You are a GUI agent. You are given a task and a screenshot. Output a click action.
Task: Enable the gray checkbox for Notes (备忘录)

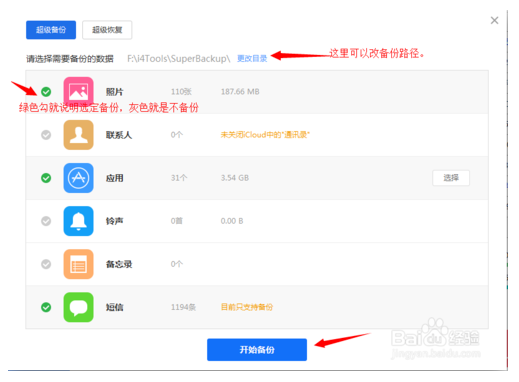point(46,264)
